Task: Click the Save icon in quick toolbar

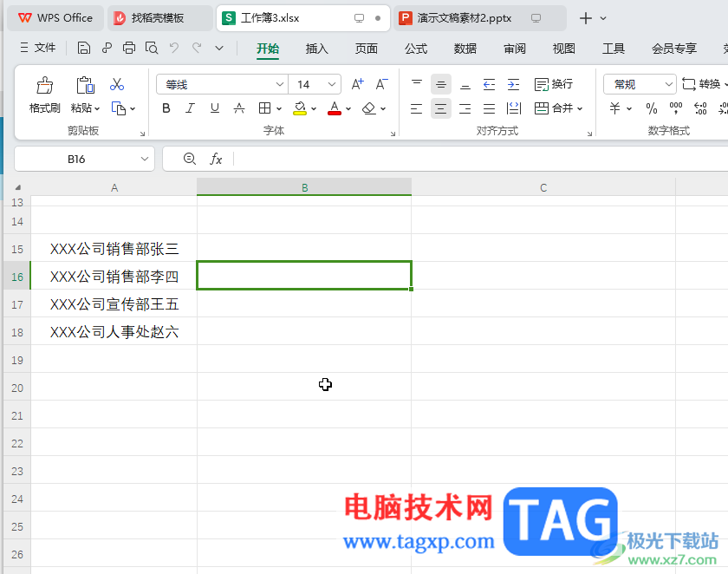Action: [83, 48]
